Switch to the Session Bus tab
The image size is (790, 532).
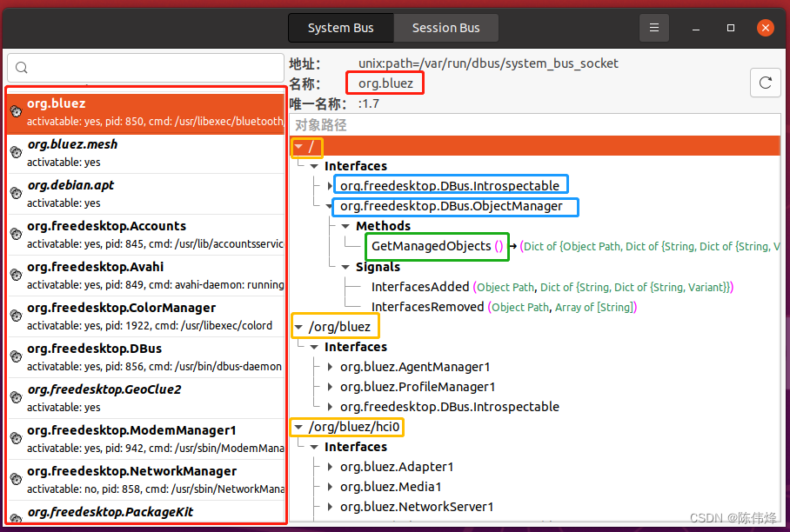pos(445,28)
